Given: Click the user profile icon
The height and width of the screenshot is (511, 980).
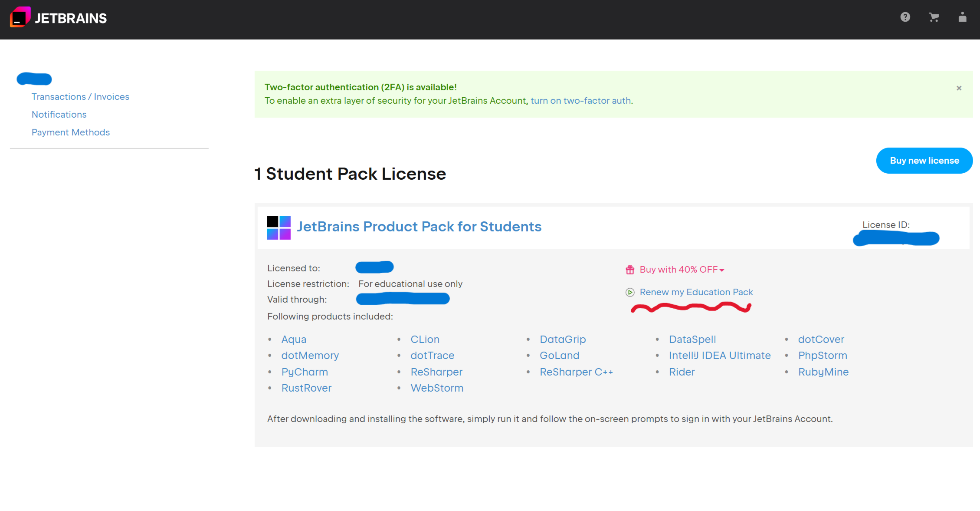Looking at the screenshot, I should (962, 17).
